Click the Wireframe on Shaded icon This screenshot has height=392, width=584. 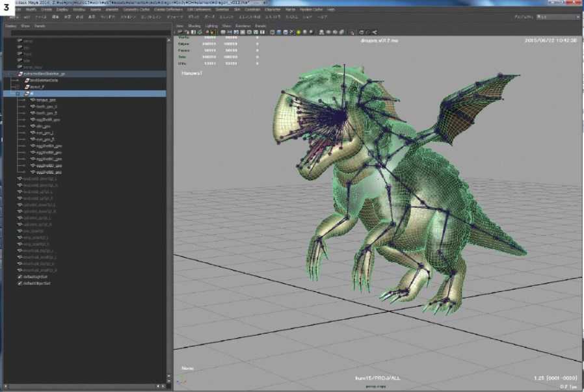click(x=285, y=33)
